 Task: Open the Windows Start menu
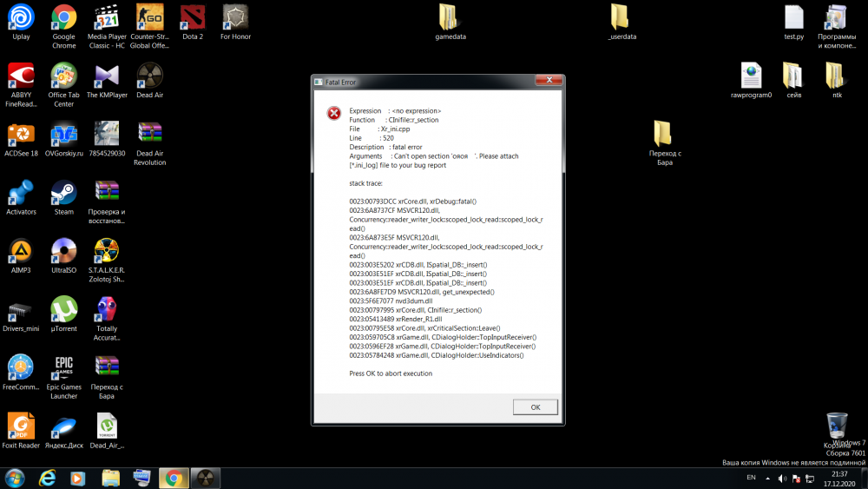pos(15,477)
